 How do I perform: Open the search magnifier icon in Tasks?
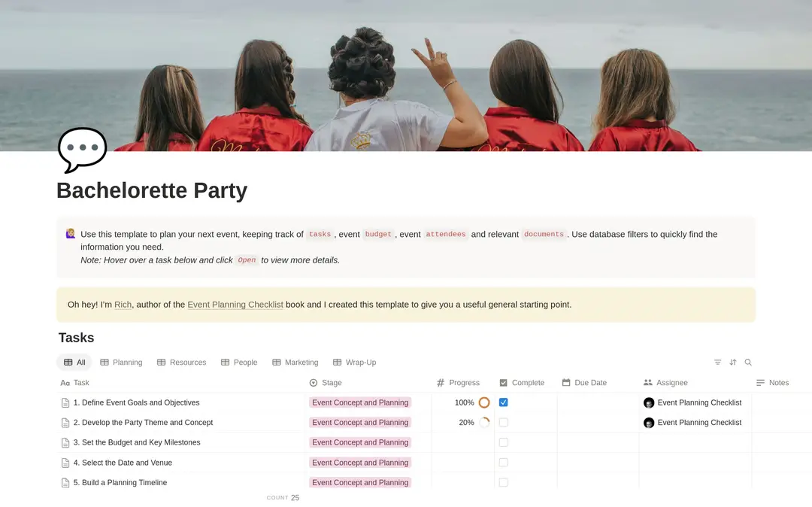[x=748, y=363]
